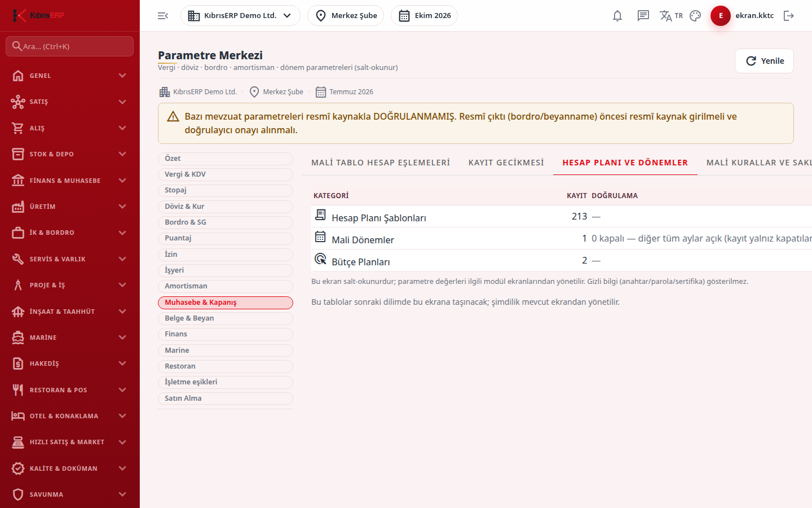812x508 pixels.
Task: Click the Üretim factory icon in sidebar
Action: pos(18,207)
